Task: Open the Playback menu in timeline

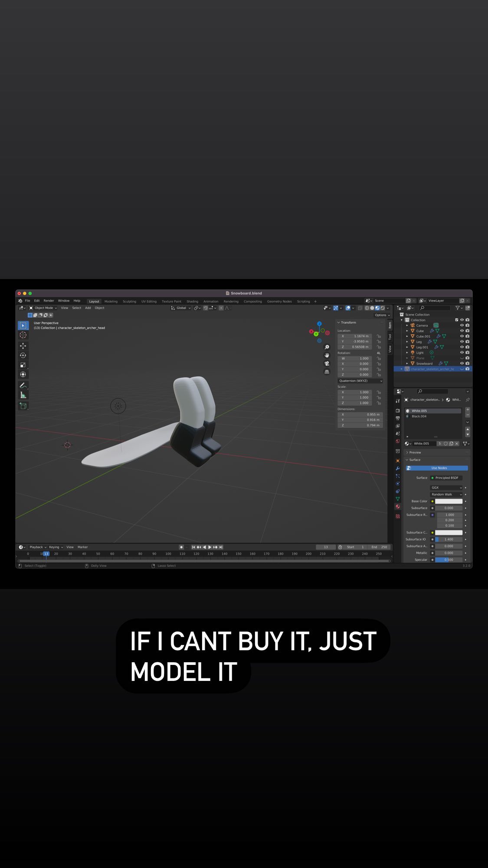Action: 38,547
